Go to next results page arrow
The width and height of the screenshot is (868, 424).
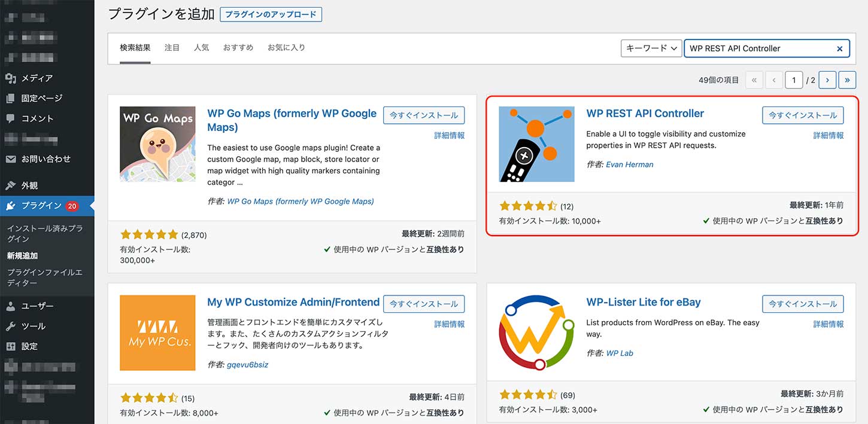tap(827, 80)
